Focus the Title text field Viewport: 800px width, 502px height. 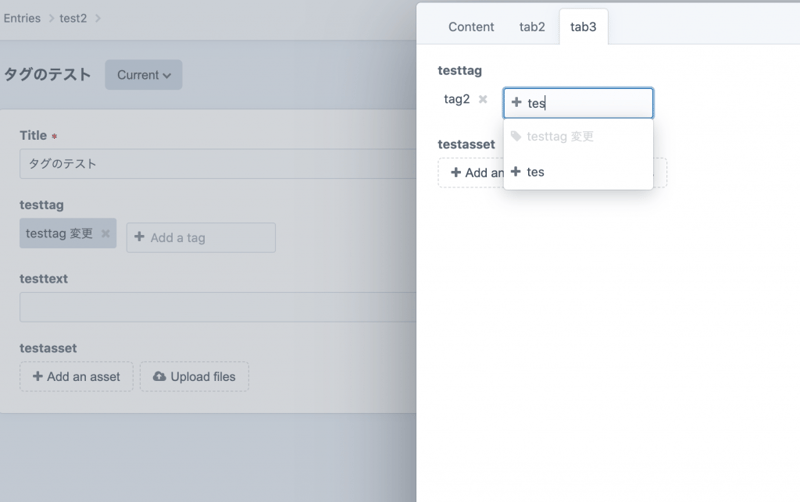click(215, 164)
